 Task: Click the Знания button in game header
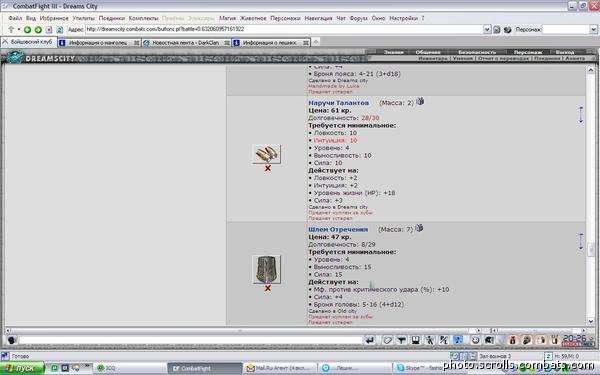(394, 52)
